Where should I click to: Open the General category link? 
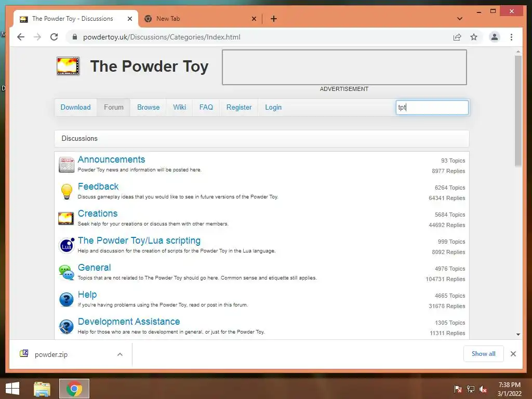tap(95, 268)
